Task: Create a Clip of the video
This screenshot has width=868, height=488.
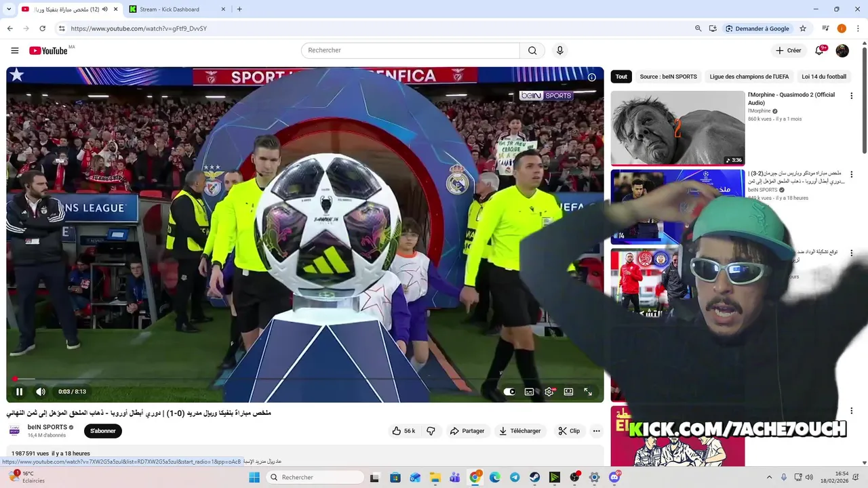Action: point(569,431)
